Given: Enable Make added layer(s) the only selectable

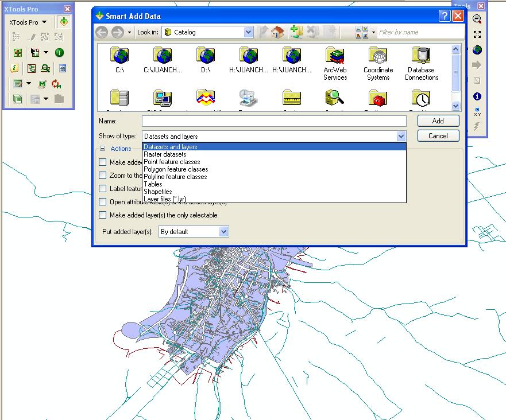Looking at the screenshot, I should [x=102, y=215].
